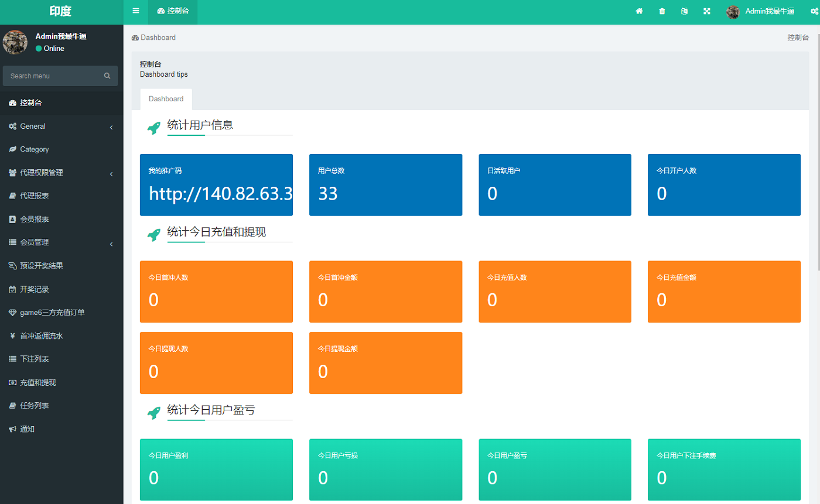The width and height of the screenshot is (820, 504).
Task: Open the settings gears icon at top right
Action: click(x=814, y=12)
